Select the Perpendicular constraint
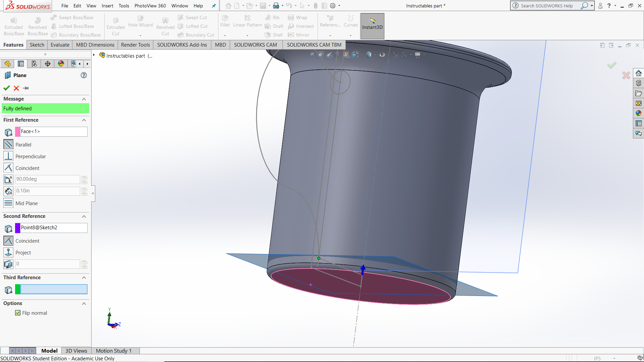 [x=8, y=156]
